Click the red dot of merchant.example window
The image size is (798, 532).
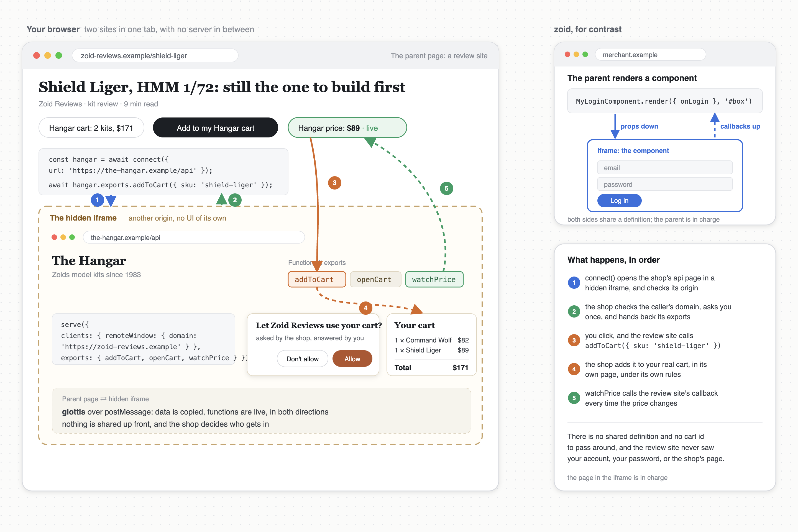point(567,54)
